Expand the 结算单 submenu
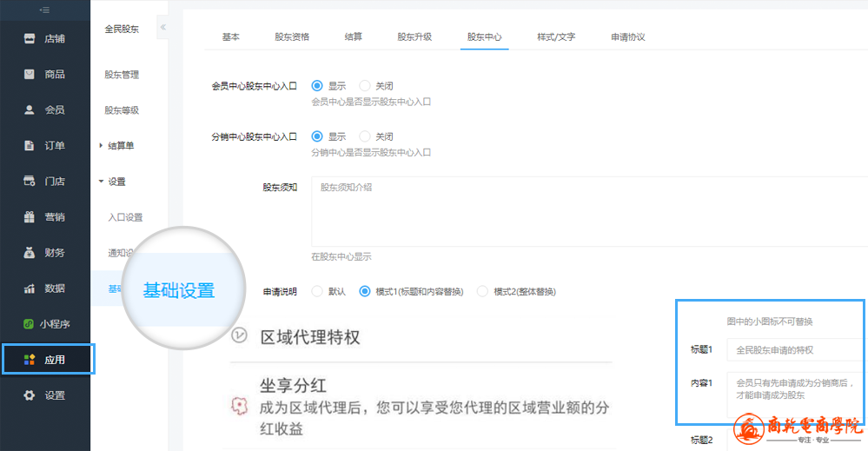Screen dimensions: 868x451 pos(120,146)
